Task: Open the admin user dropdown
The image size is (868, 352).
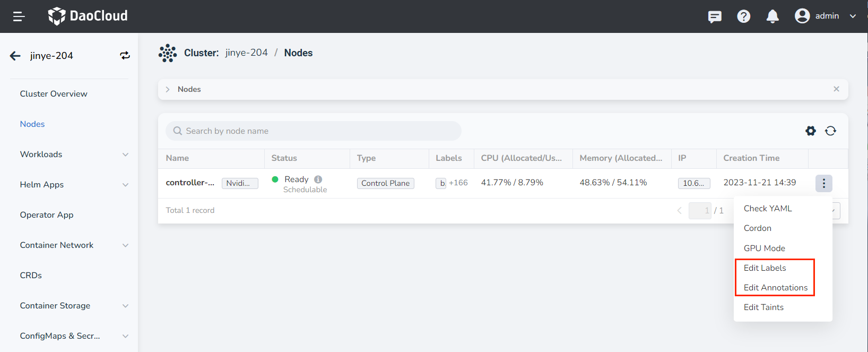Action: tap(826, 16)
